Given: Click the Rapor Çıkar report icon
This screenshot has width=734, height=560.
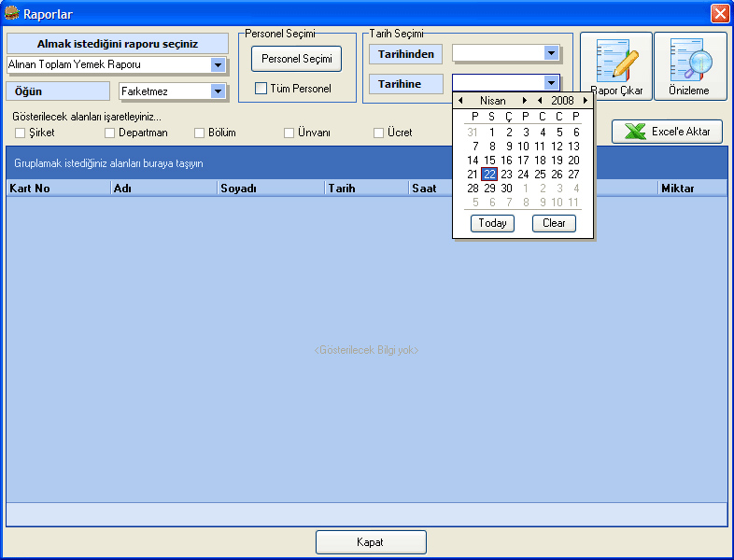Looking at the screenshot, I should click(x=615, y=66).
